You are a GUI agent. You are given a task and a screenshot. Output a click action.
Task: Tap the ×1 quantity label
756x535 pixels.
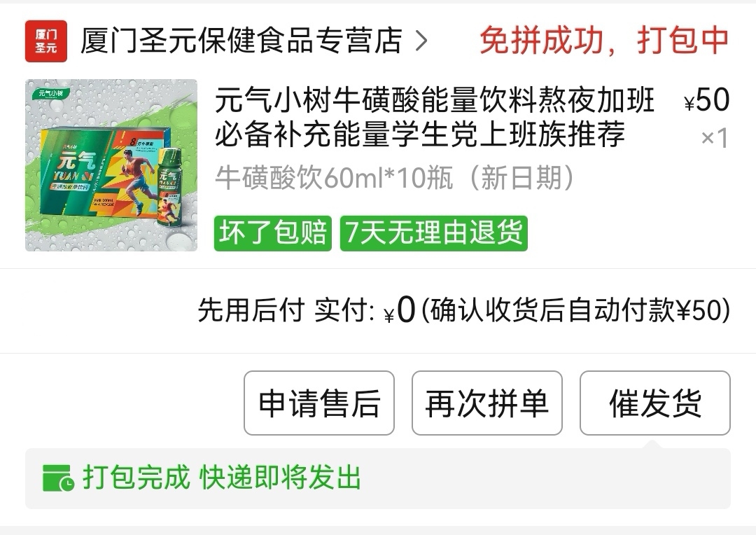point(715,139)
